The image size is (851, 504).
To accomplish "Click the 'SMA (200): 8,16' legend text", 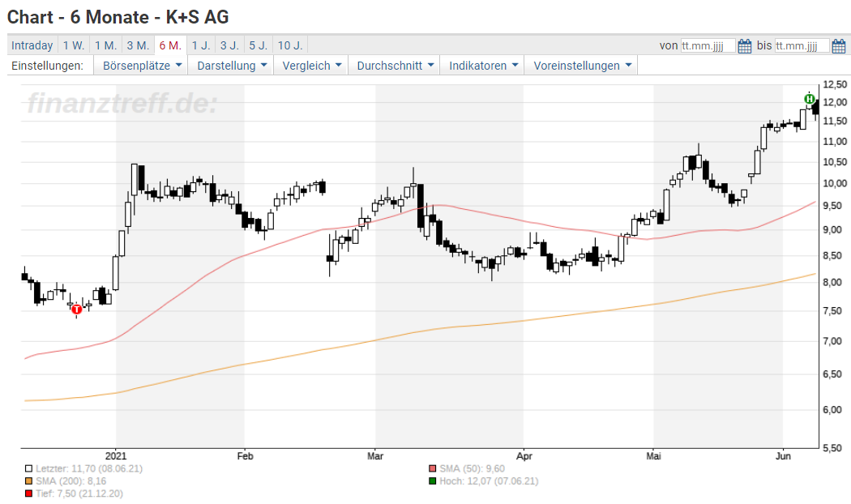I will 71,481.
